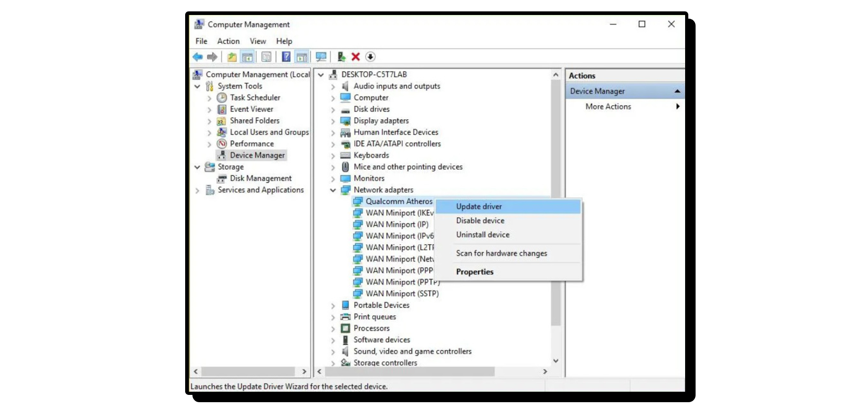Viewport: 868px width, 414px height.
Task: Click the blue Help question mark icon
Action: [x=286, y=57]
